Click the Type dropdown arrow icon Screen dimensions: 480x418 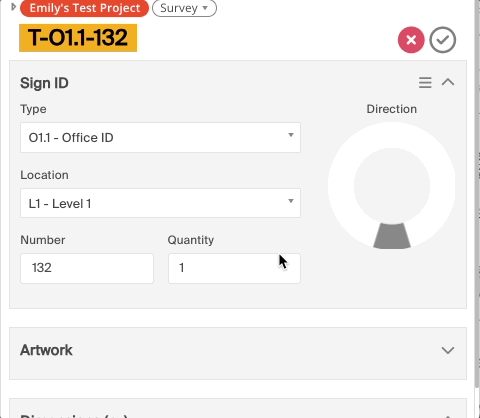291,135
